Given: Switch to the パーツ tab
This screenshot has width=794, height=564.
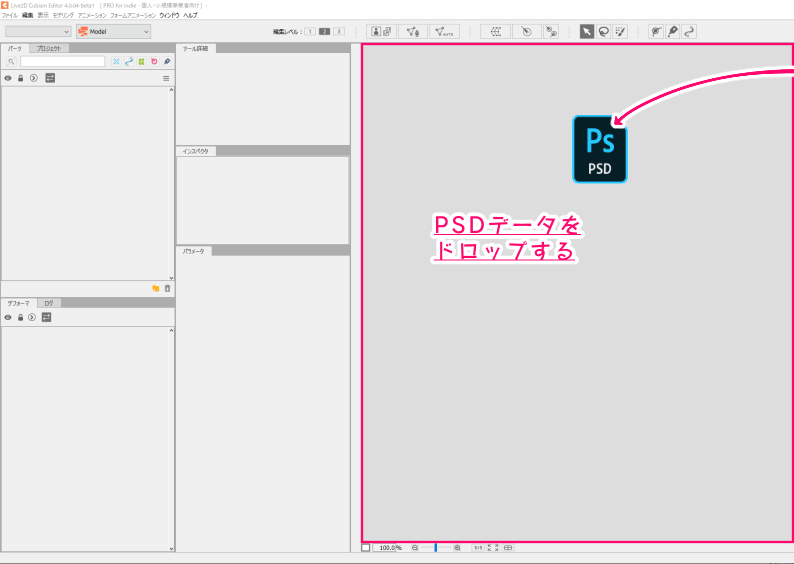Looking at the screenshot, I should 15,48.
